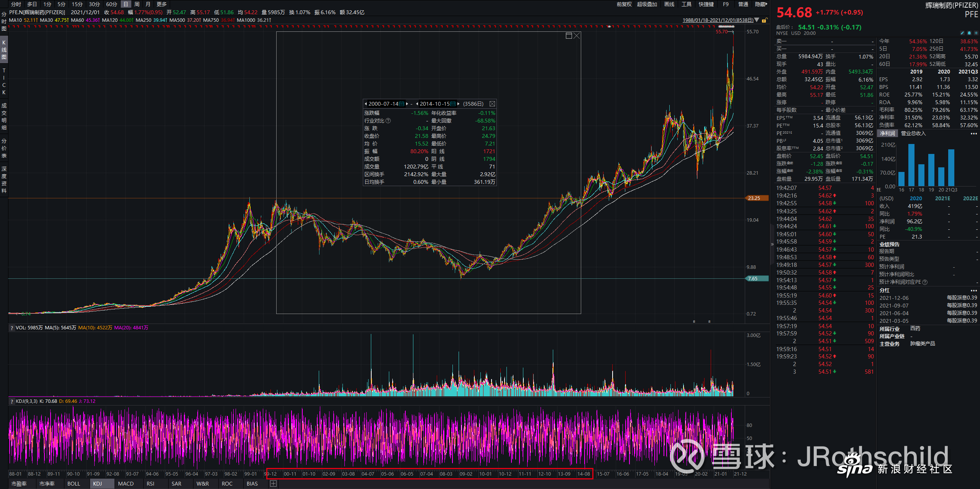Screen dimensions: 980x489
Task: Select the 30分 timeframe
Action: pyautogui.click(x=94, y=4)
